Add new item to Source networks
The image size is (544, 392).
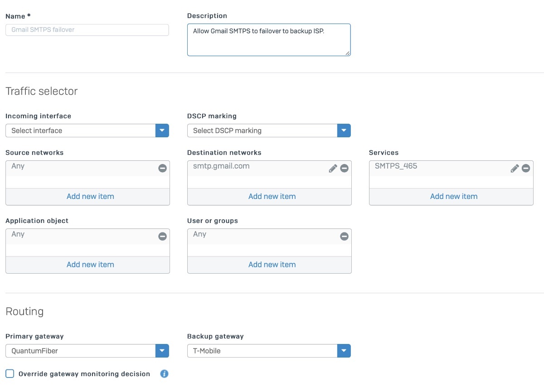(x=90, y=196)
